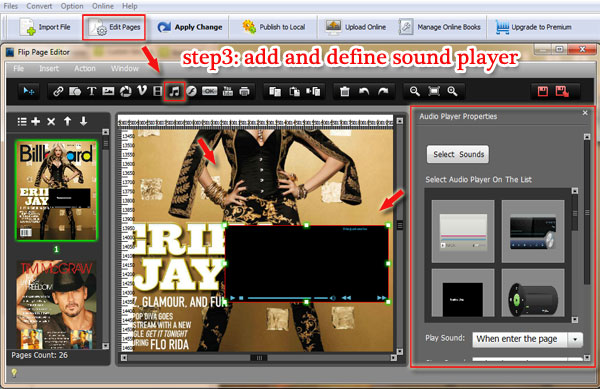The image size is (600, 389).
Task: Choose the dark stereo audio player style
Action: pos(533,231)
